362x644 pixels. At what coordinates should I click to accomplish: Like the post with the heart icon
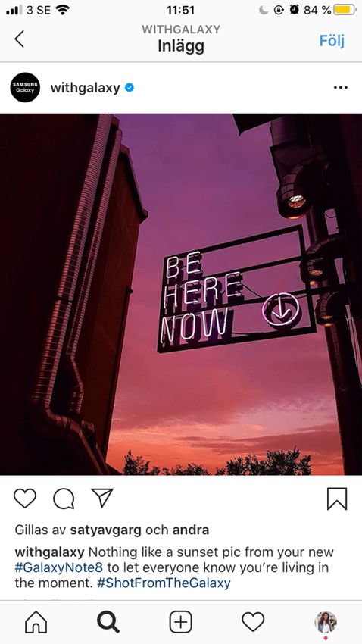click(25, 499)
